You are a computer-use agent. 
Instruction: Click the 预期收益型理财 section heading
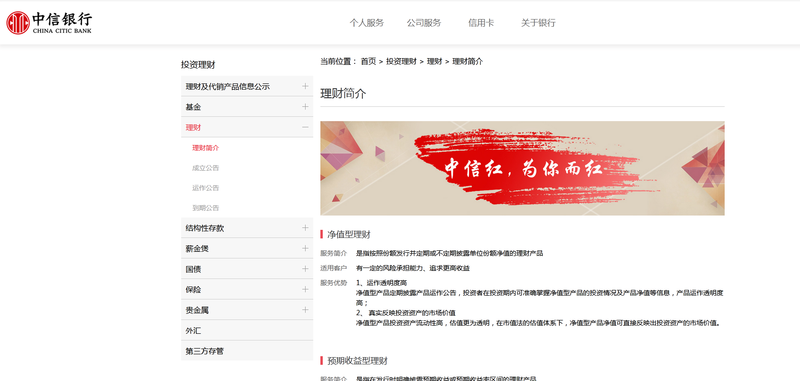(357, 361)
